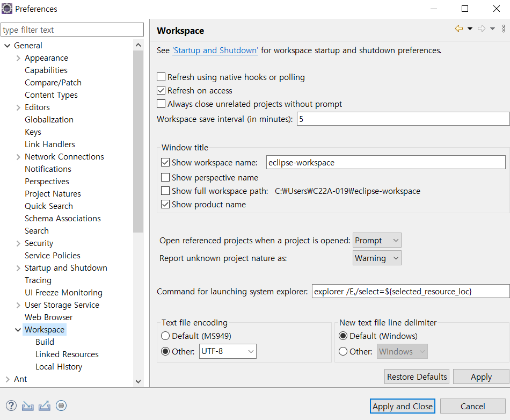Click Apply and Close button

(x=402, y=407)
